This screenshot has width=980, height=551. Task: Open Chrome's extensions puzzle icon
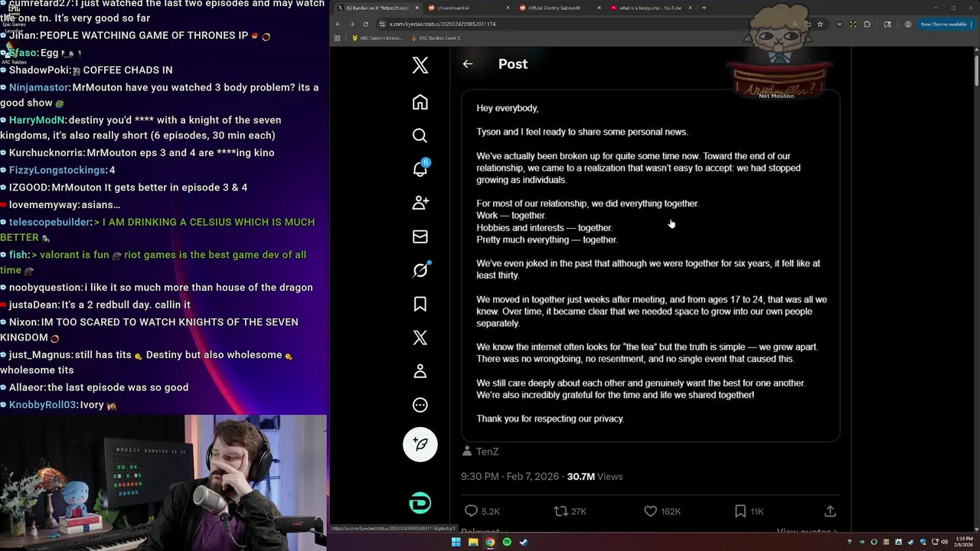[867, 24]
